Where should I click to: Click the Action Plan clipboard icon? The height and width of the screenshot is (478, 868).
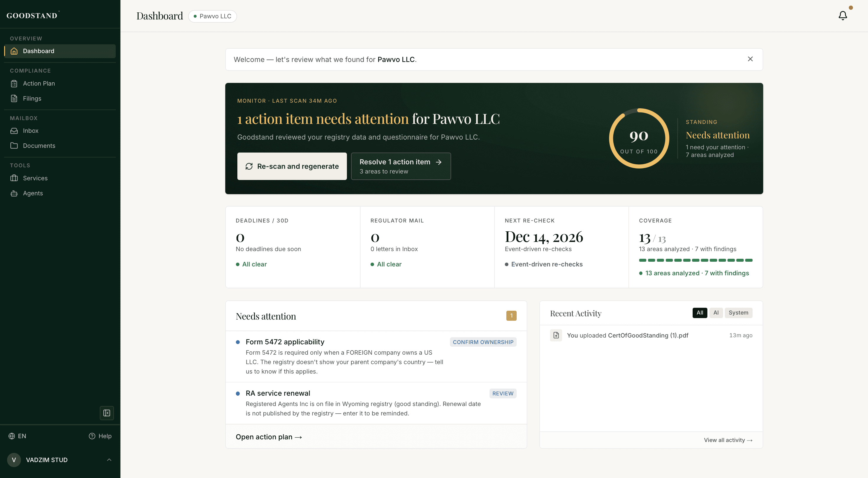[14, 84]
